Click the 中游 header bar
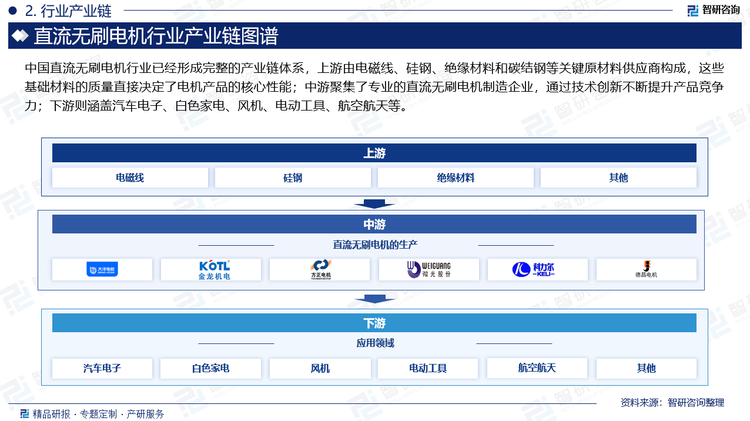The height and width of the screenshot is (421, 750). tap(374, 224)
